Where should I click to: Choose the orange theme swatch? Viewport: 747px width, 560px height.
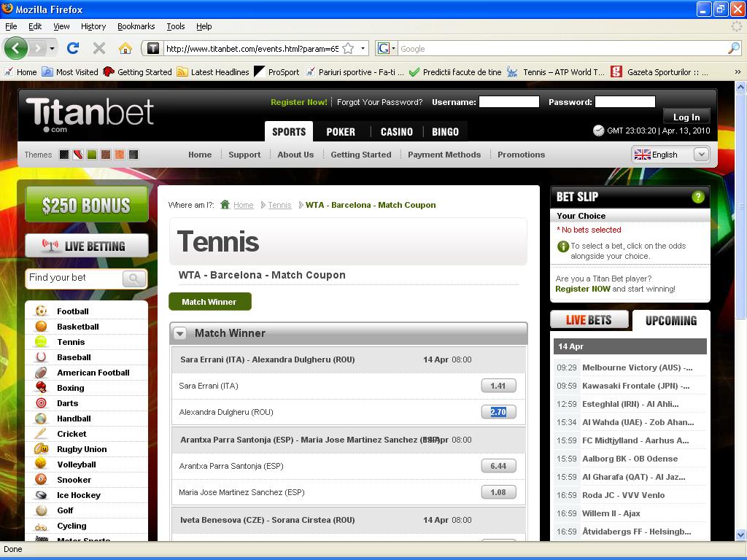coord(119,155)
